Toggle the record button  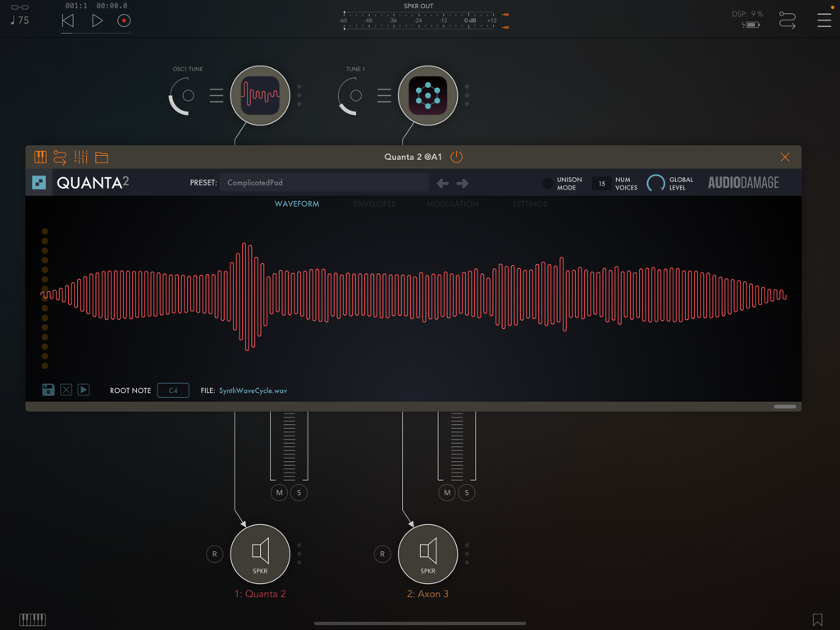click(x=124, y=21)
